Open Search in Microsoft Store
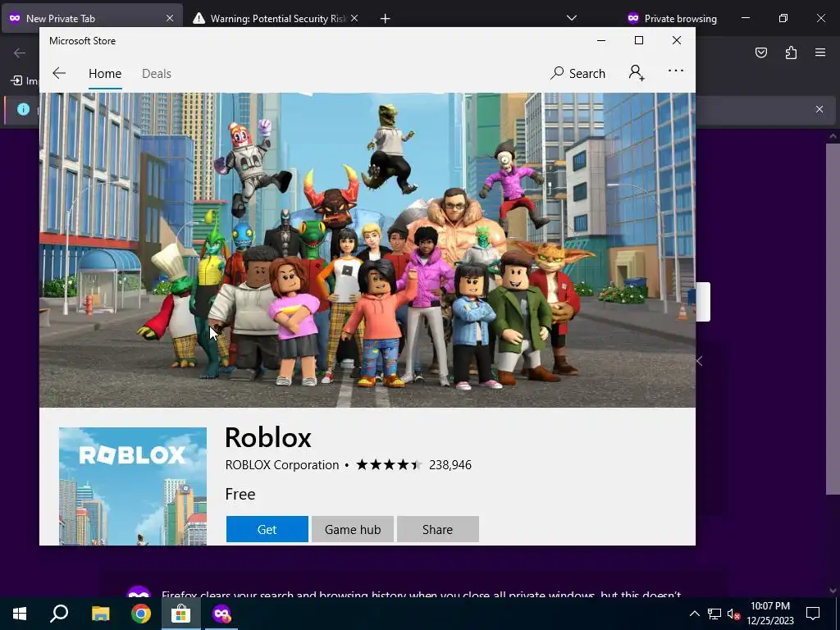 pos(577,73)
